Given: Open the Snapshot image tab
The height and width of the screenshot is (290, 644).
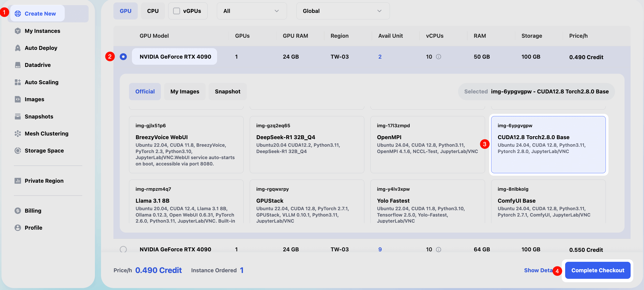Looking at the screenshot, I should pos(228,91).
